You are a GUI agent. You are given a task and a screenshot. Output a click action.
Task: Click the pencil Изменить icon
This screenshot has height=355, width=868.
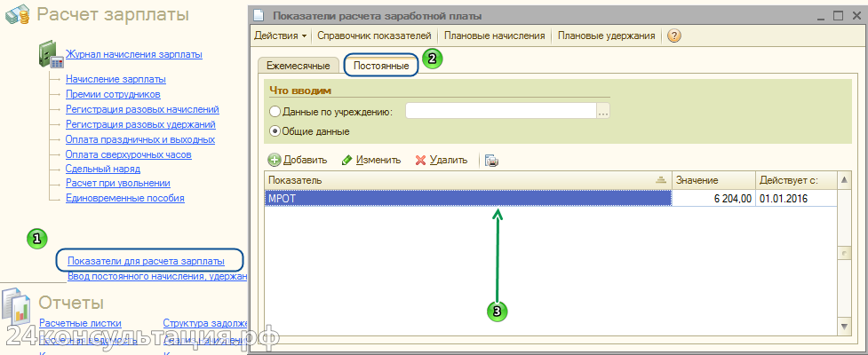pos(347,160)
